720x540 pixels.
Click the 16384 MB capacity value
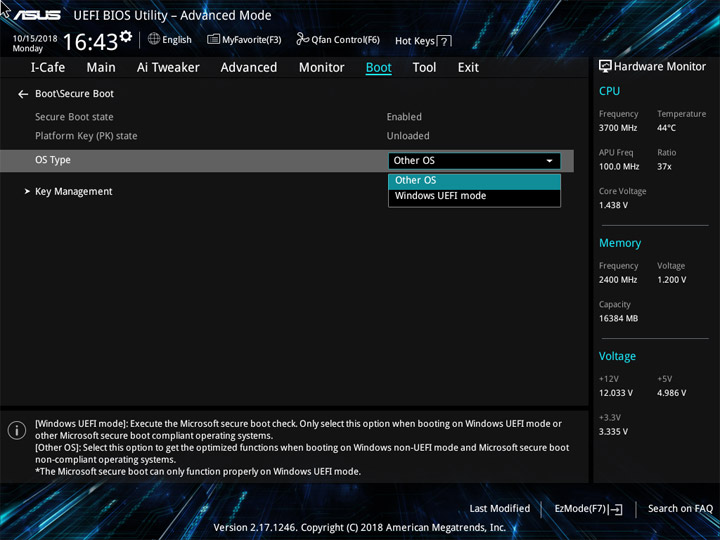click(x=618, y=318)
